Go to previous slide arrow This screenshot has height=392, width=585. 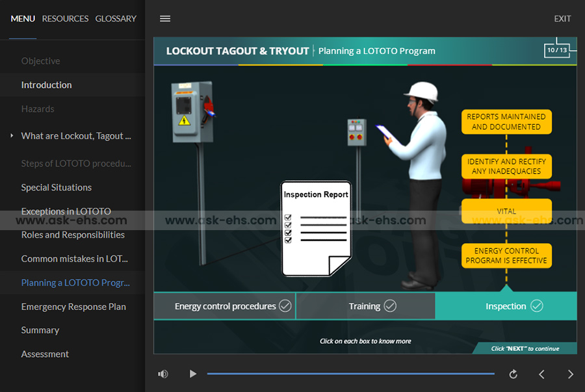tap(541, 374)
